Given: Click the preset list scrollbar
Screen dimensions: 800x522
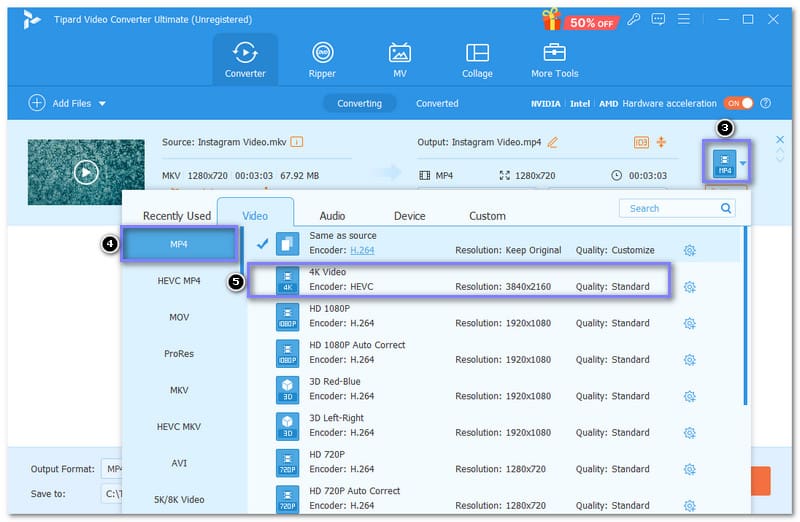Looking at the screenshot, I should 746,316.
